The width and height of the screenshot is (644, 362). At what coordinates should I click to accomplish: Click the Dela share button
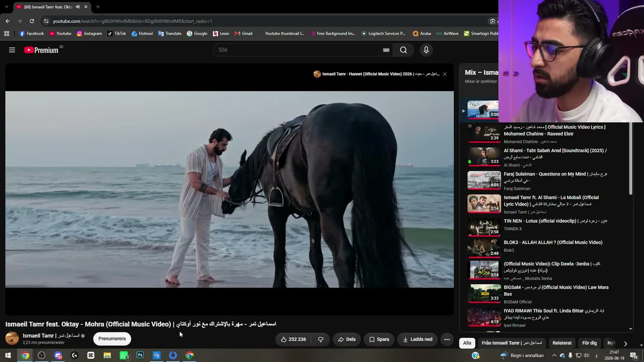[347, 339]
